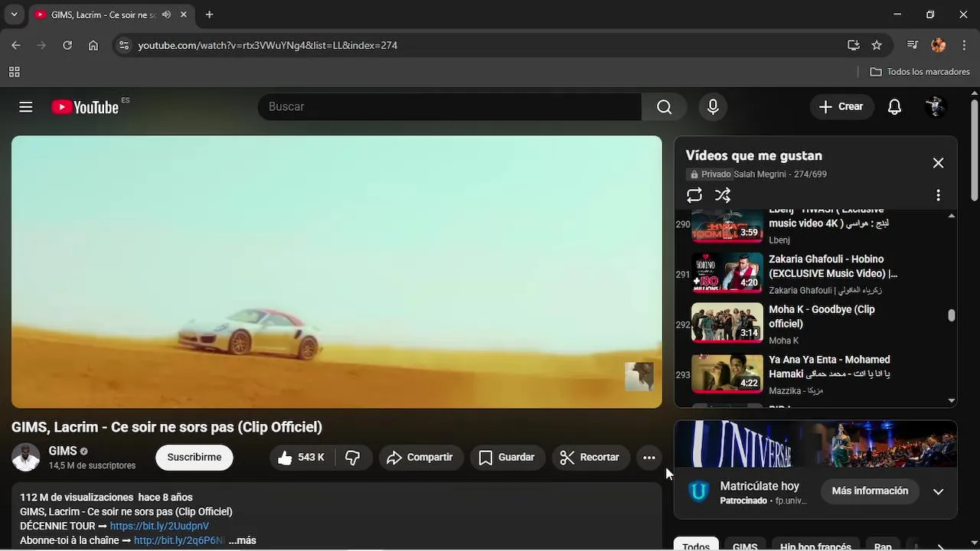
Task: Open the apps grid in bookmarks bar
Action: click(x=14, y=72)
